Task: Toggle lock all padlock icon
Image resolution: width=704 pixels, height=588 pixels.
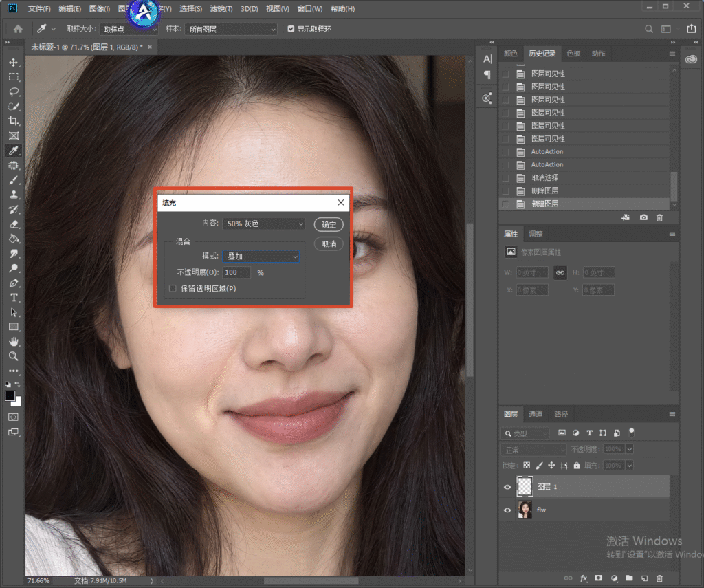Action: [x=577, y=466]
